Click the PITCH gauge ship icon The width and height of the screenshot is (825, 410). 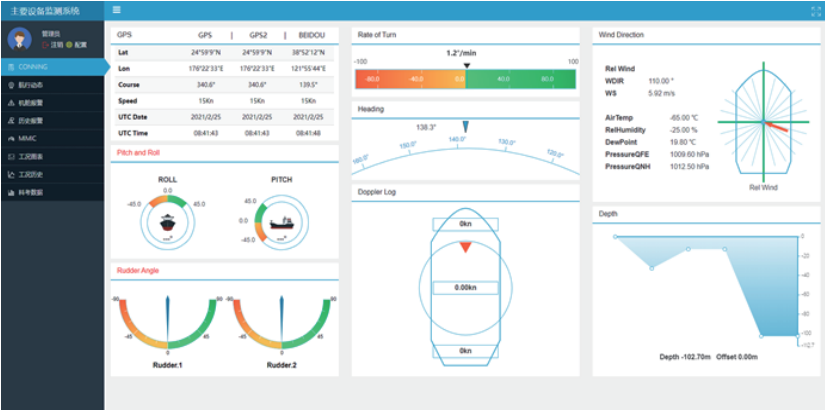click(x=282, y=220)
